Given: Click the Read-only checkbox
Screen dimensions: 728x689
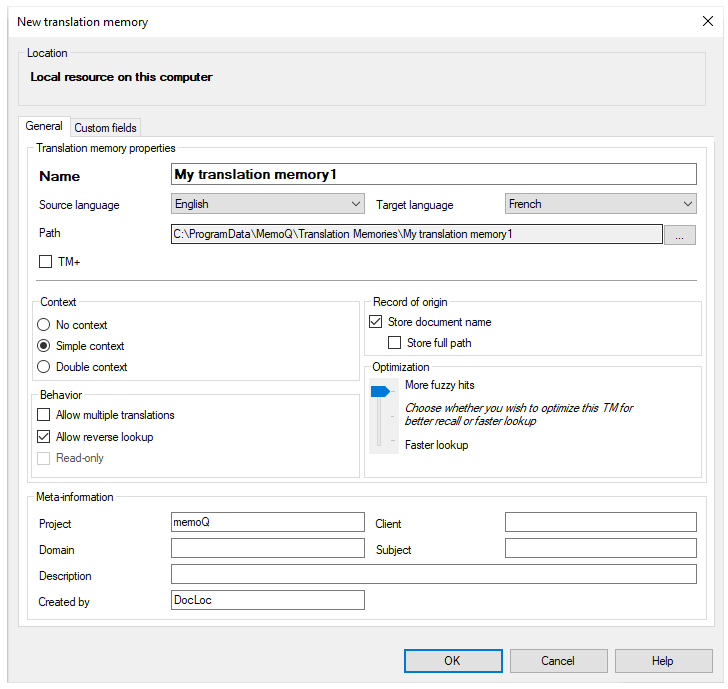Looking at the screenshot, I should click(44, 458).
